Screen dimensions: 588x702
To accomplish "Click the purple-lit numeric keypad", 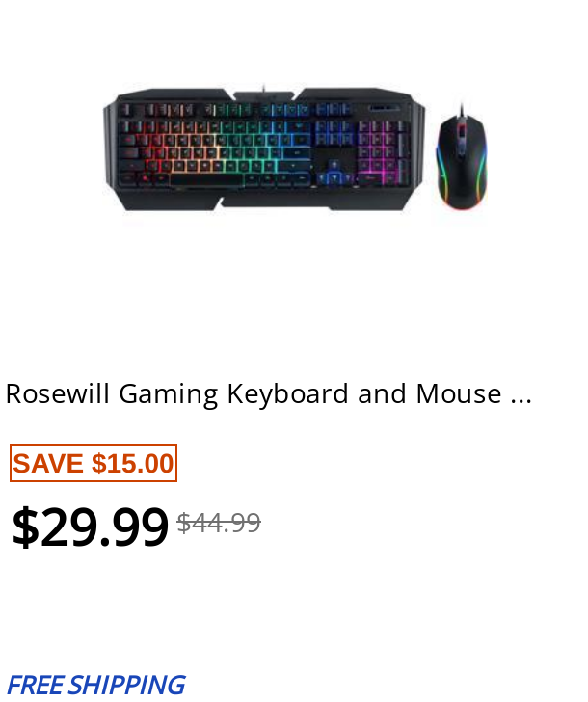I will click(384, 152).
